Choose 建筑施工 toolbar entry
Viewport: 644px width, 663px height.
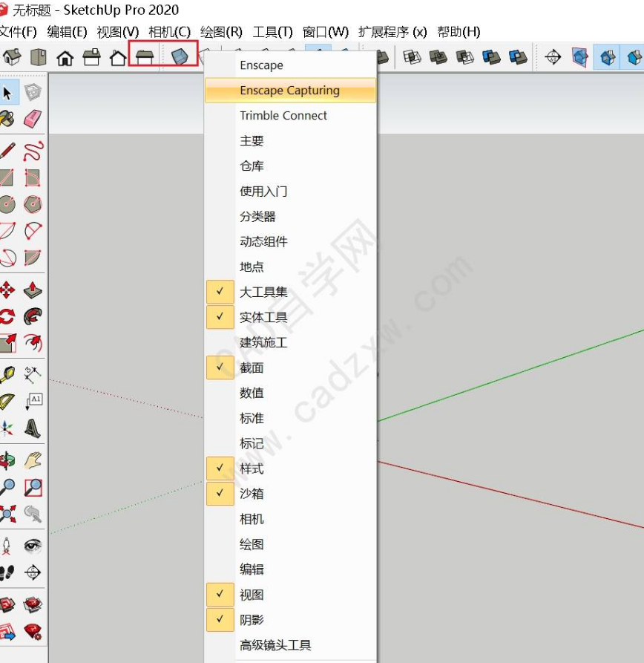pyautogui.click(x=290, y=342)
